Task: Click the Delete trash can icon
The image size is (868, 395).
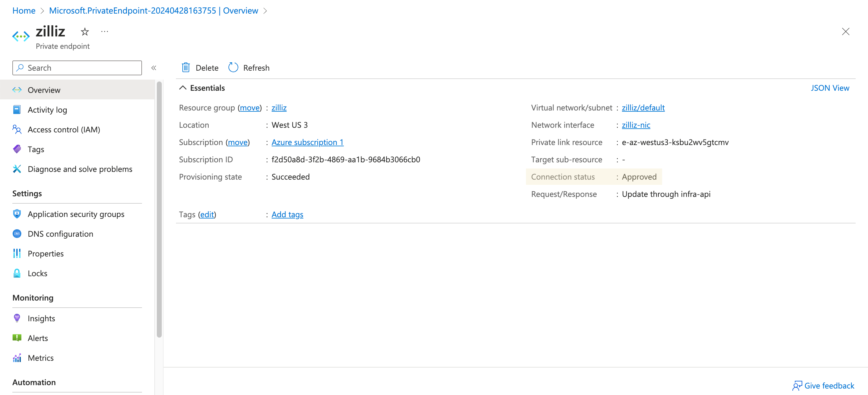Action: [186, 68]
